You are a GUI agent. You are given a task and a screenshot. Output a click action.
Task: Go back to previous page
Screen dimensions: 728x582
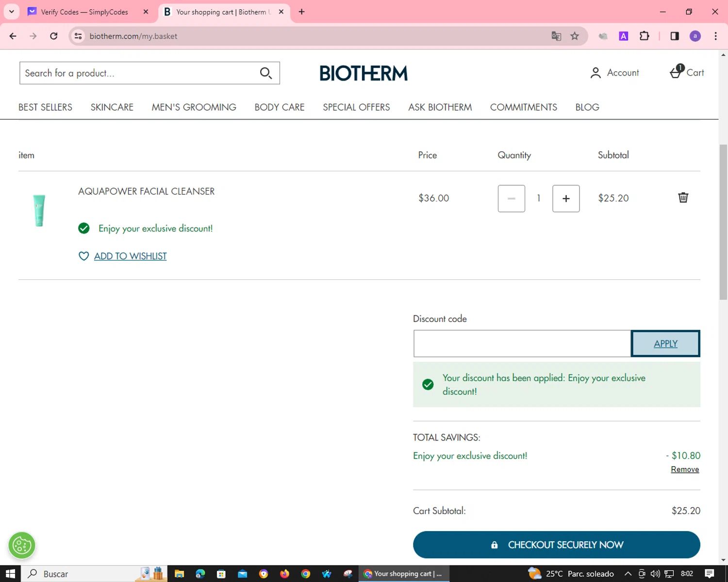pos(13,36)
